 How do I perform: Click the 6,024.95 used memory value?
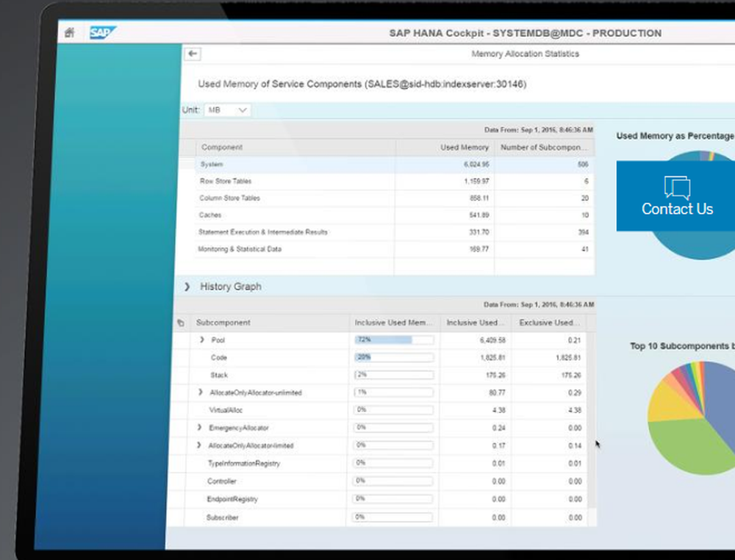(x=476, y=165)
